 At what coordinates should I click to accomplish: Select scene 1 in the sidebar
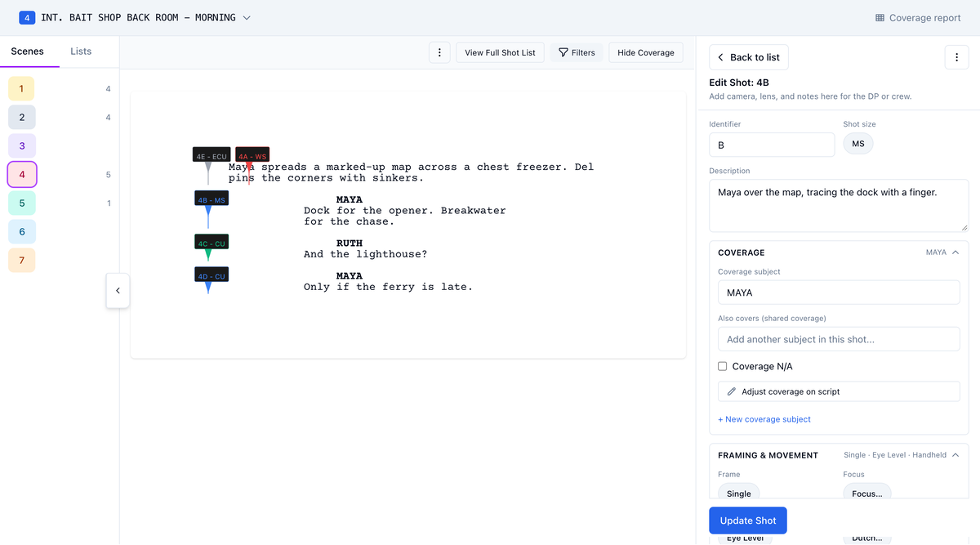point(21,88)
